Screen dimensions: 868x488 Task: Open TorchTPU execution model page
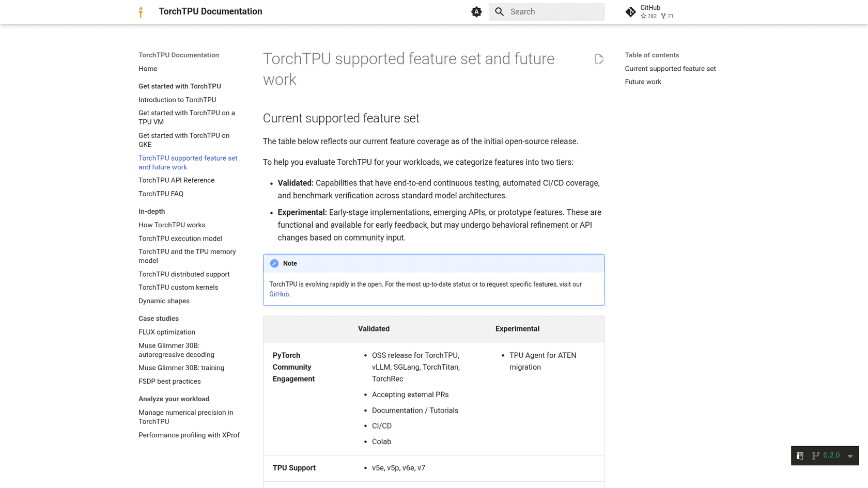[x=180, y=239]
